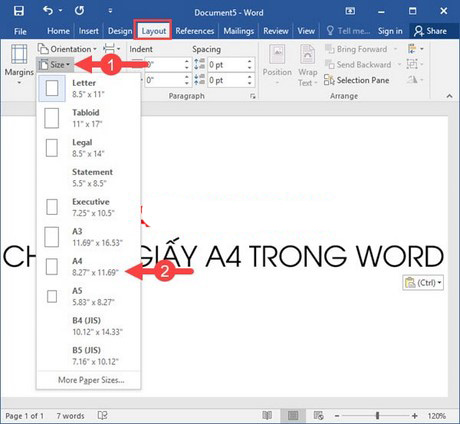The width and height of the screenshot is (460, 424).
Task: Switch to Read Mode view
Action: pyautogui.click(x=267, y=415)
